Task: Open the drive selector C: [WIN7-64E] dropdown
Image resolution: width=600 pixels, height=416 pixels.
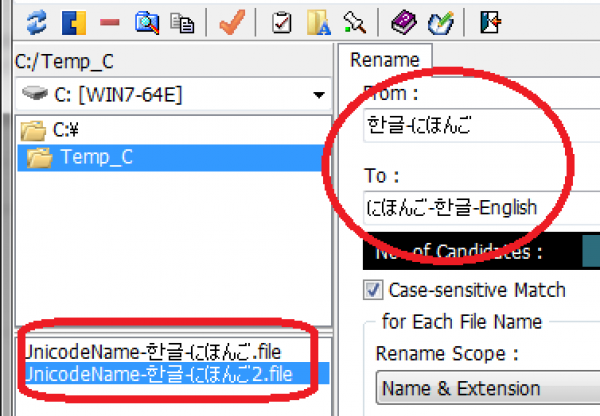Action: 173,95
